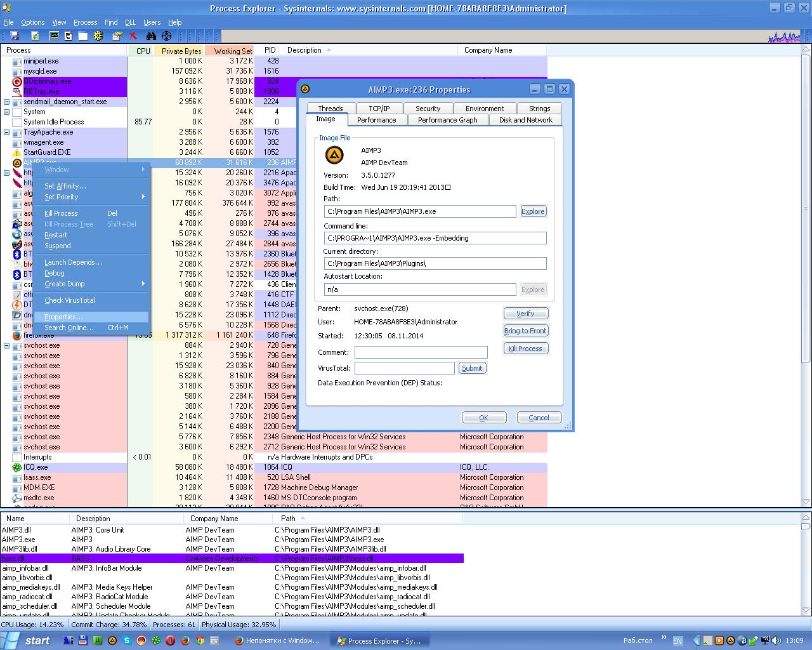
Task: Click the AIMP tray icon
Action: (731, 640)
